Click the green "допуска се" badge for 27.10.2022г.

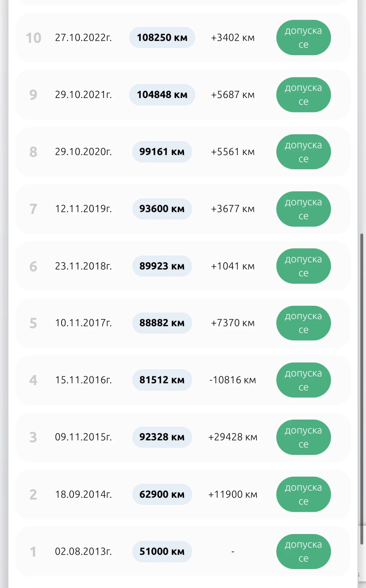(303, 38)
